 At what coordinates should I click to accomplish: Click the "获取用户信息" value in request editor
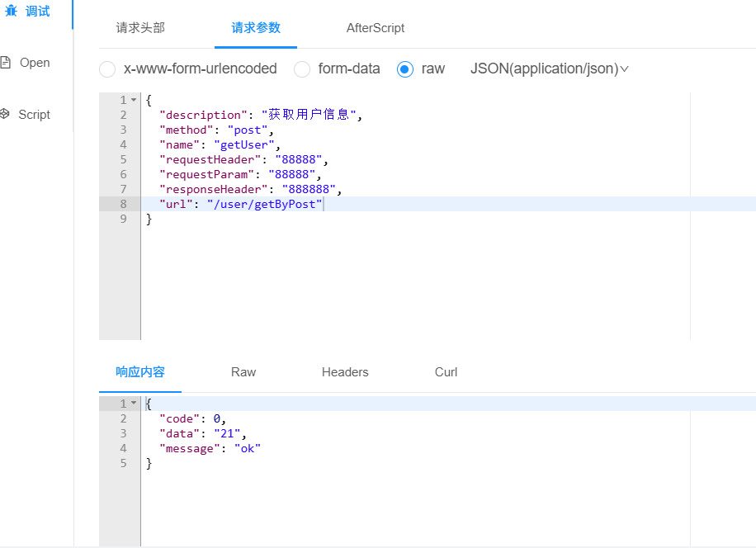click(309, 115)
